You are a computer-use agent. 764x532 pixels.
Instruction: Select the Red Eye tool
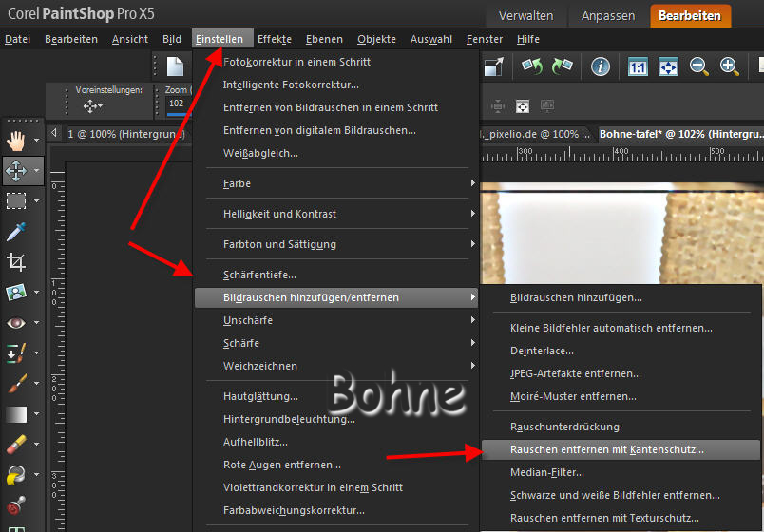click(16, 323)
